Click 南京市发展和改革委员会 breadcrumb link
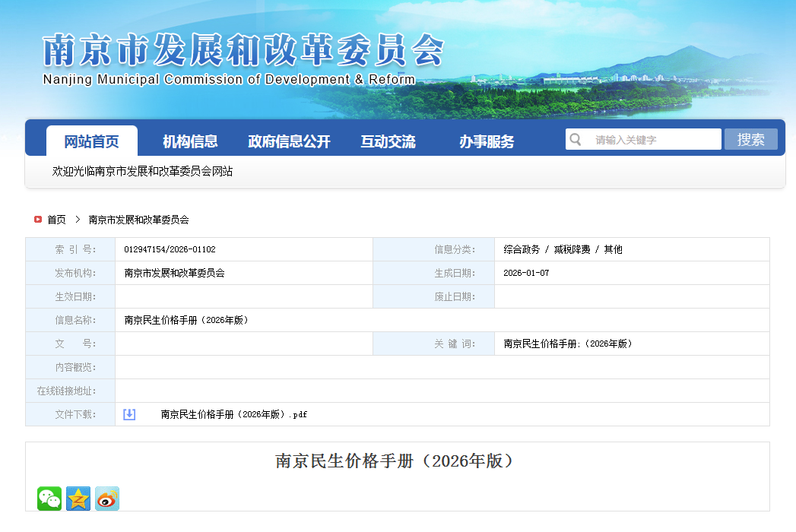The image size is (796, 532). click(x=138, y=220)
